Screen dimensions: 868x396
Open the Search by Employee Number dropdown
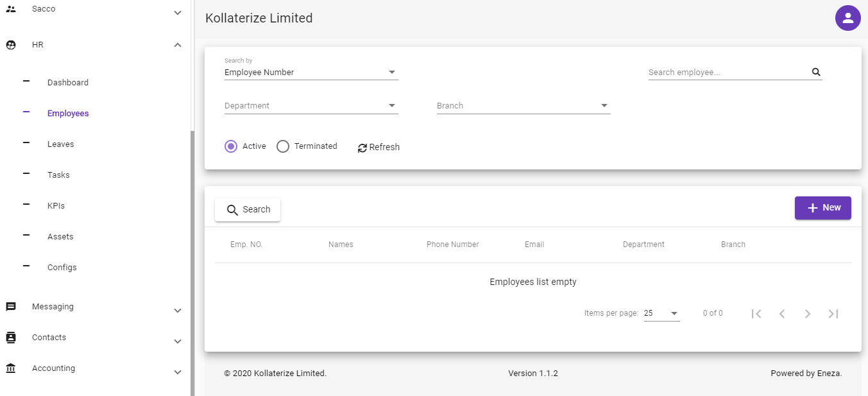(311, 73)
